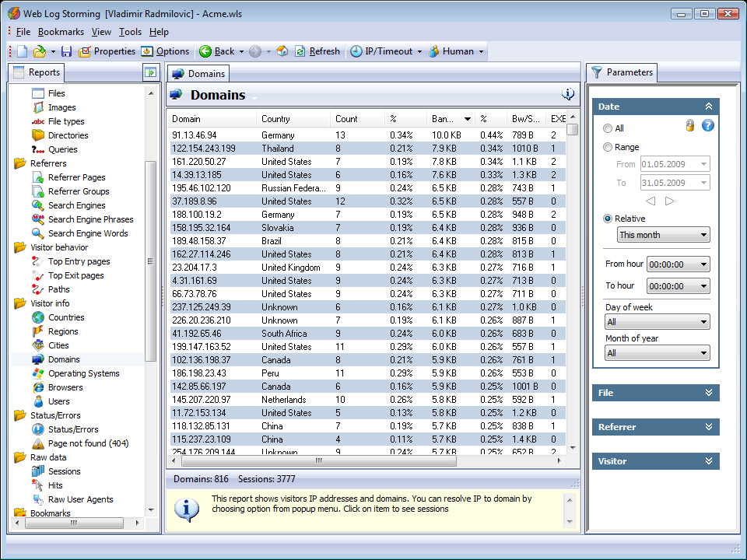Open the Top Entry pages report

[71, 261]
